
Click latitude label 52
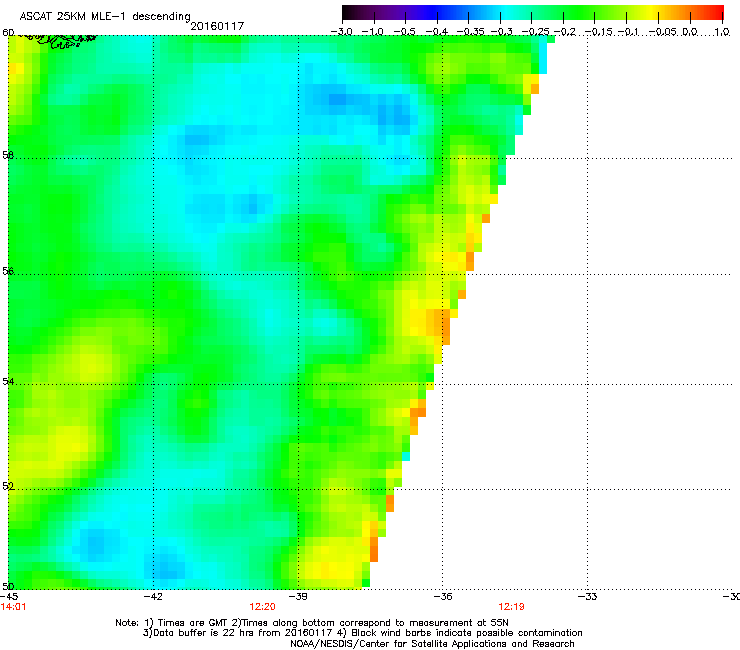[x=8, y=486]
